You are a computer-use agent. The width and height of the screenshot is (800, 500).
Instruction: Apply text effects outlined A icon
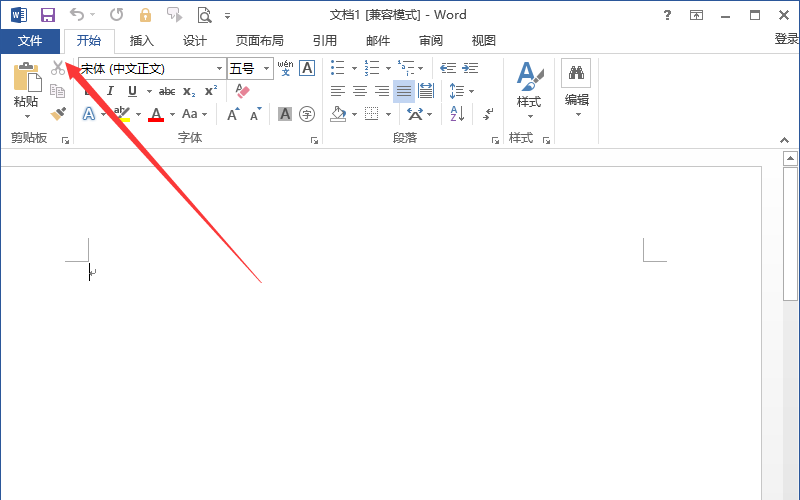coord(89,114)
